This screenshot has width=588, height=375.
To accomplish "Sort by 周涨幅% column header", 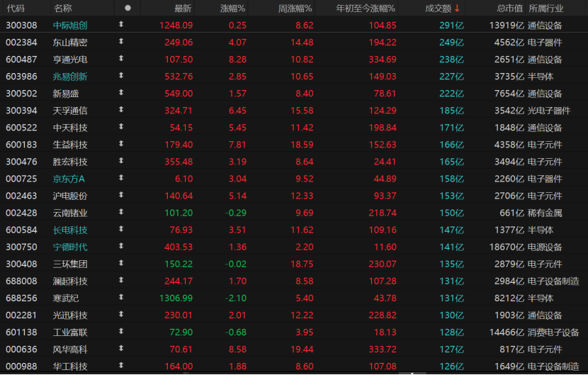I will tap(295, 9).
